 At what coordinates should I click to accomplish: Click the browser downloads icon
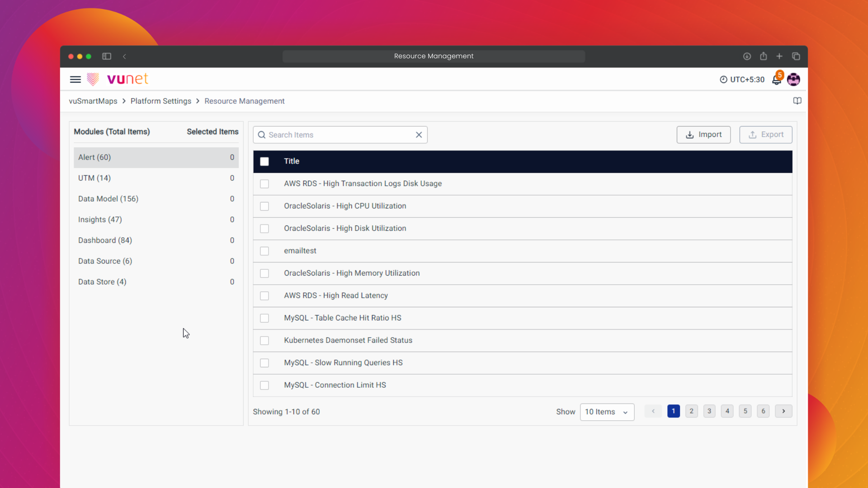pos(747,56)
